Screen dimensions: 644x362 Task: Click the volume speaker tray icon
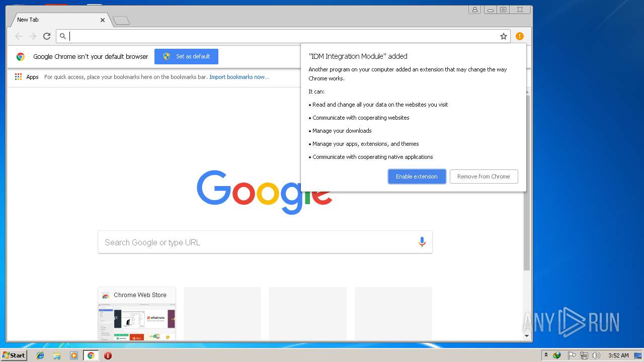click(596, 355)
